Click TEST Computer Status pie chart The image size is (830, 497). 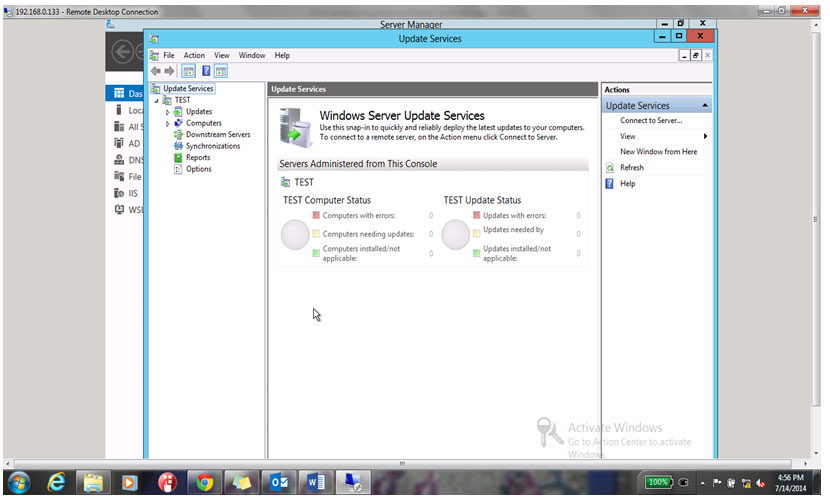(295, 235)
